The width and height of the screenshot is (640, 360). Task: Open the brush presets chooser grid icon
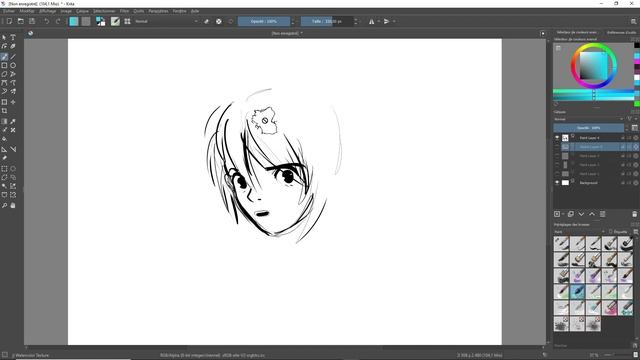tap(127, 21)
